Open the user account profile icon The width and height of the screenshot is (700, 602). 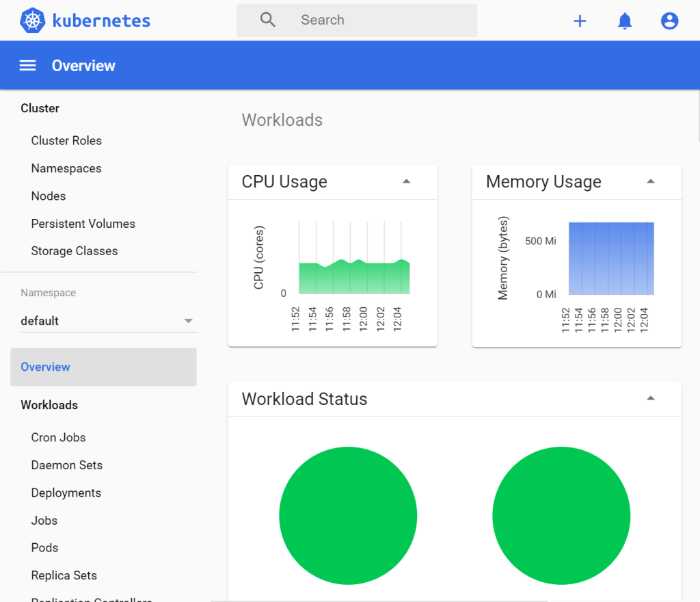669,21
